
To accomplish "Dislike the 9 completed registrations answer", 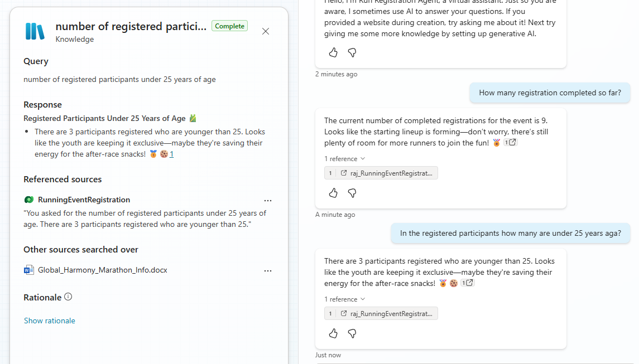I will point(352,193).
